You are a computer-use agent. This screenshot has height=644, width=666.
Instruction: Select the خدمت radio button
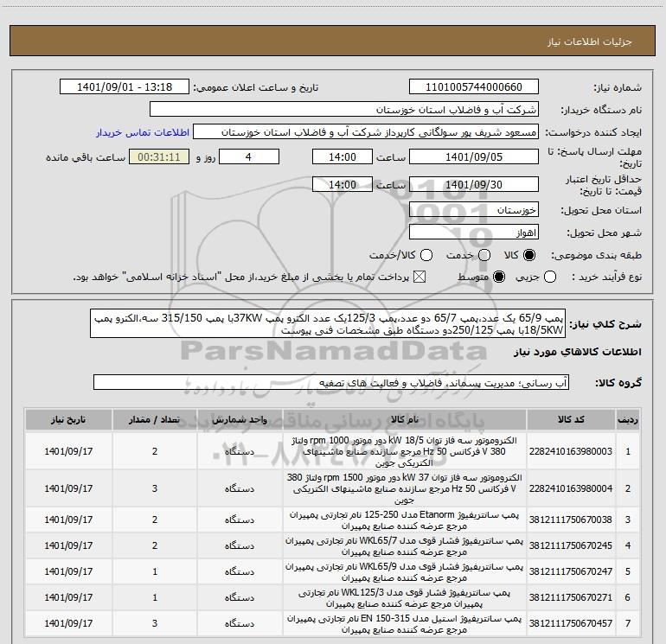pos(484,255)
